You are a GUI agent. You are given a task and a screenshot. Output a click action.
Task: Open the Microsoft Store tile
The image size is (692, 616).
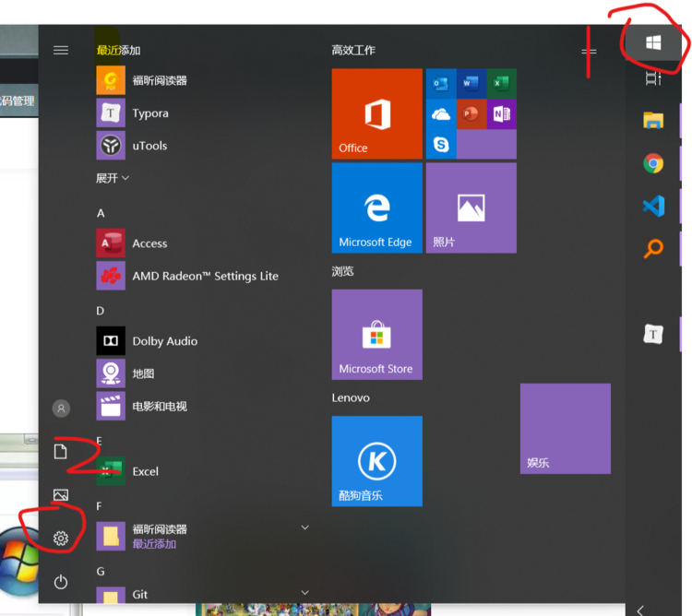[376, 334]
